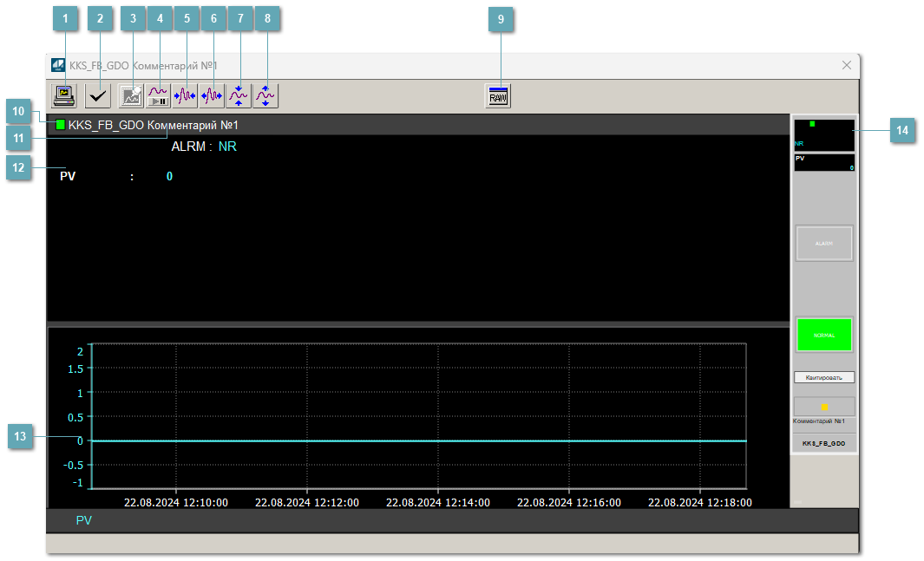Select the PV value field
The width and height of the screenshot is (924, 561).
pos(169,177)
